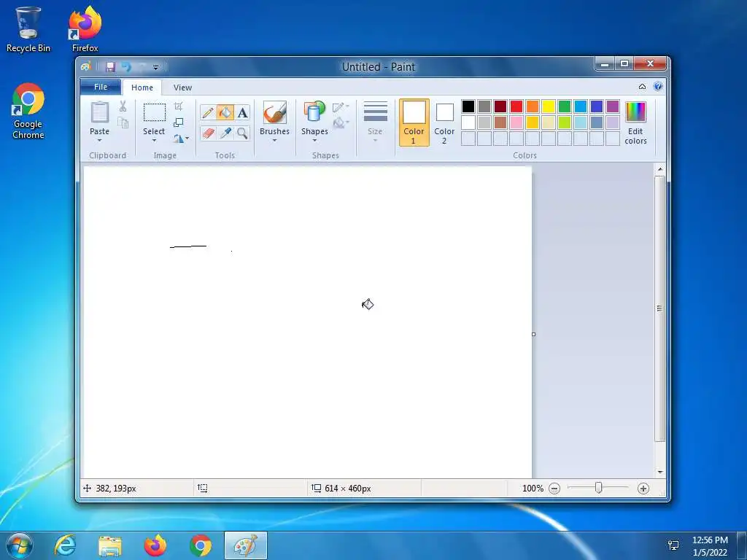Screen dimensions: 747x560
Task: Click the Paint button on the taskbar
Action: (246, 545)
